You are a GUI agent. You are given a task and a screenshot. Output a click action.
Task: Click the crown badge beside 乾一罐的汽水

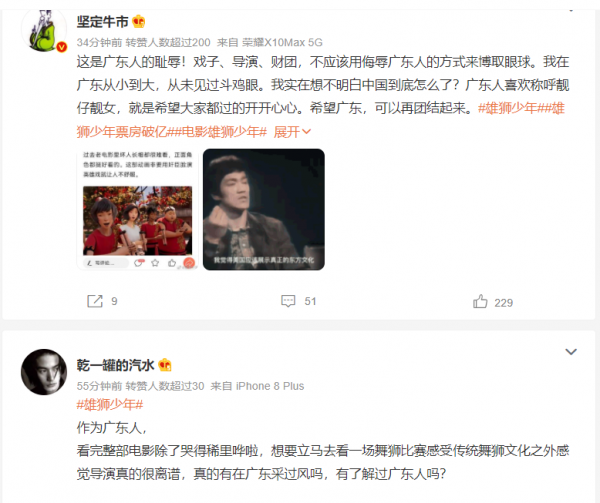tap(165, 365)
